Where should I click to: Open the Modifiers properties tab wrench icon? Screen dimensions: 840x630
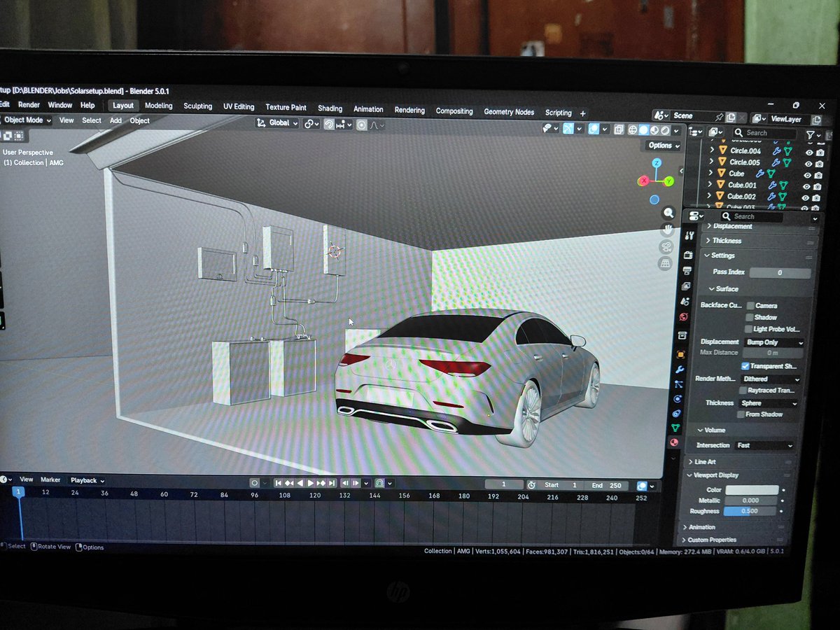click(x=679, y=369)
